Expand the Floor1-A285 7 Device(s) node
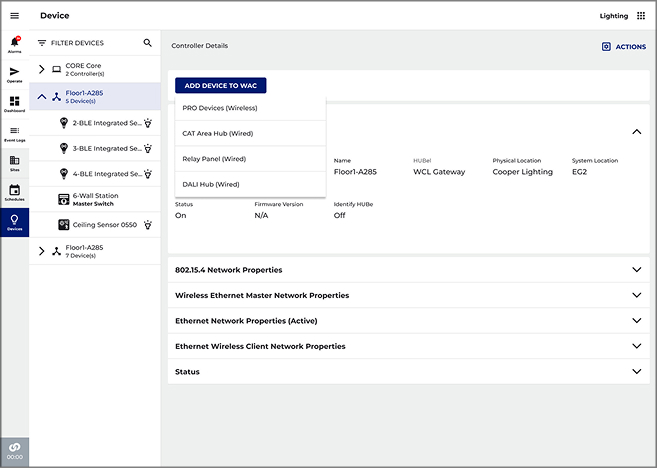The image size is (657, 468). [41, 251]
